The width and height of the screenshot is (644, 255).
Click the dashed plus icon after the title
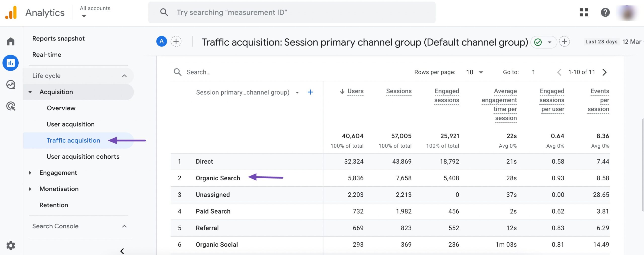(565, 41)
